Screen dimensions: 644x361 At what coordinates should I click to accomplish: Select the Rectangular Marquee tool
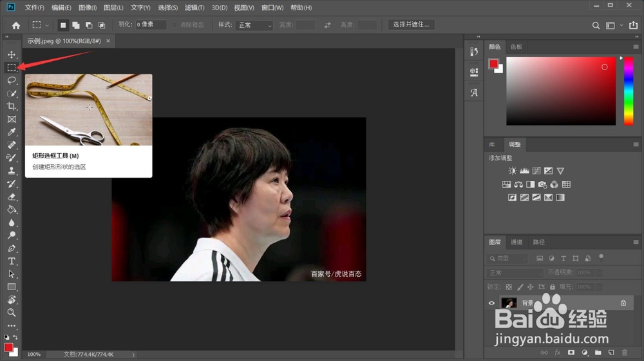coord(12,68)
